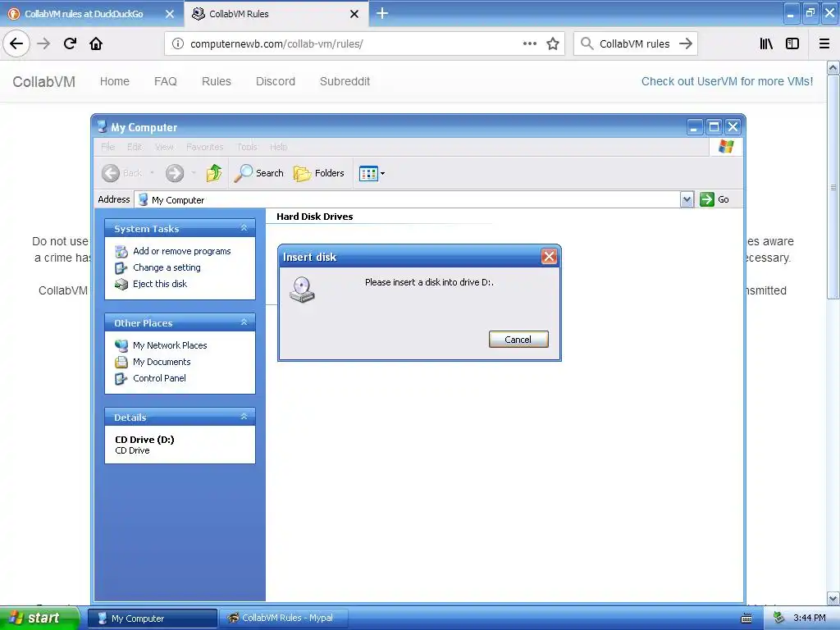Open My Documents from Other Places

(162, 362)
